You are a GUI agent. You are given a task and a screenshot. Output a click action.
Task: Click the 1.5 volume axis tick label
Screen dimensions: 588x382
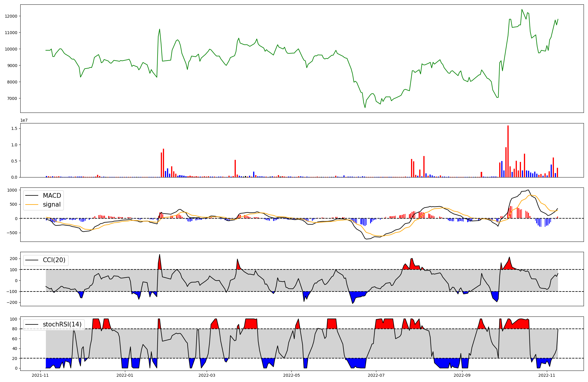14,128
